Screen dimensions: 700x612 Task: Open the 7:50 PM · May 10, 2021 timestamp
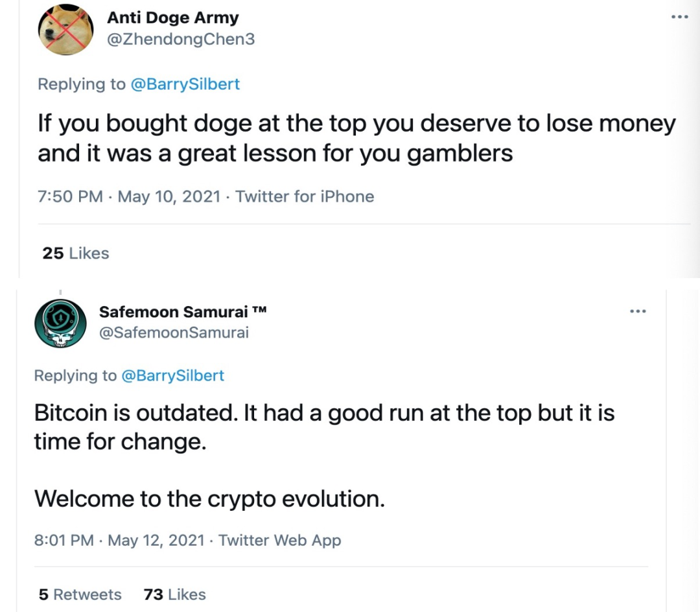pyautogui.click(x=129, y=196)
